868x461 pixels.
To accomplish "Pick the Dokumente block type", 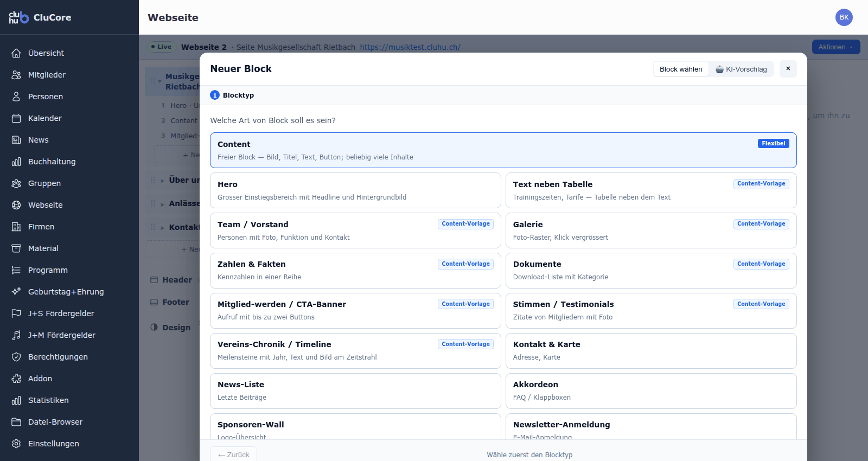I will 651,271.
